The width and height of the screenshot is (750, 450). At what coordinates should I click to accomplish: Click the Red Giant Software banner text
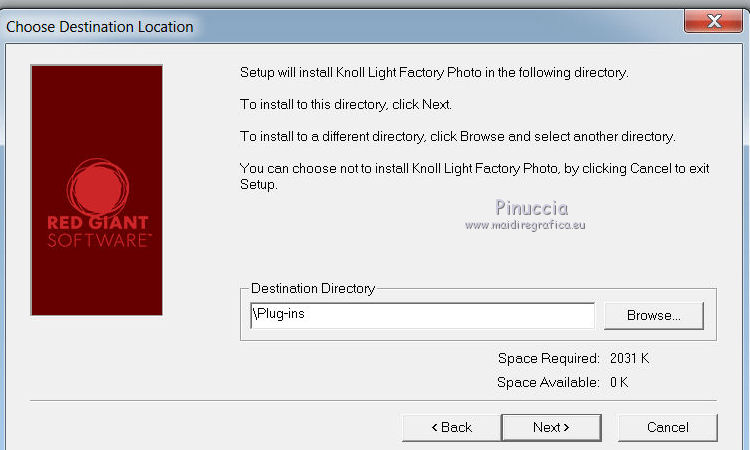point(97,231)
